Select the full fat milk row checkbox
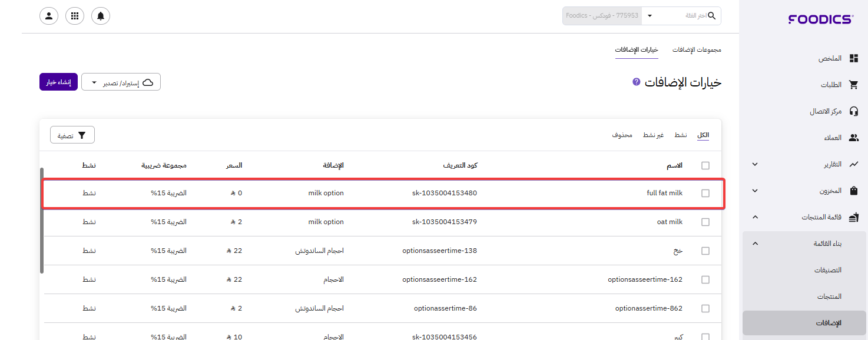Image resolution: width=868 pixels, height=340 pixels. coord(705,194)
